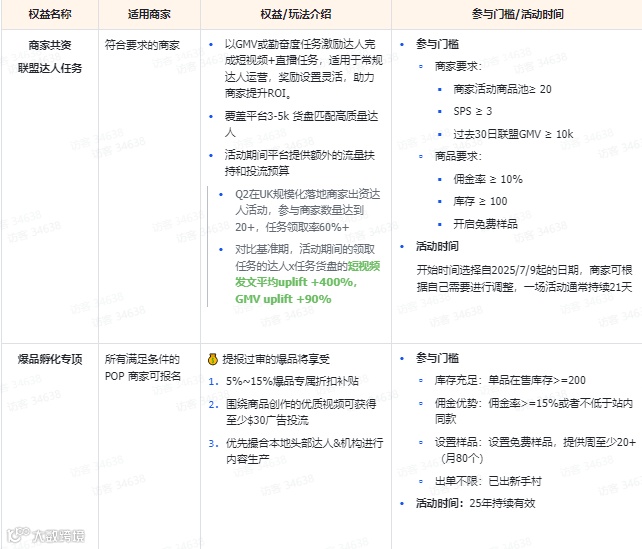Screen dimensions: 642x549
Task: Click the text 活动时间: 25年持续有效
Action: (x=476, y=503)
